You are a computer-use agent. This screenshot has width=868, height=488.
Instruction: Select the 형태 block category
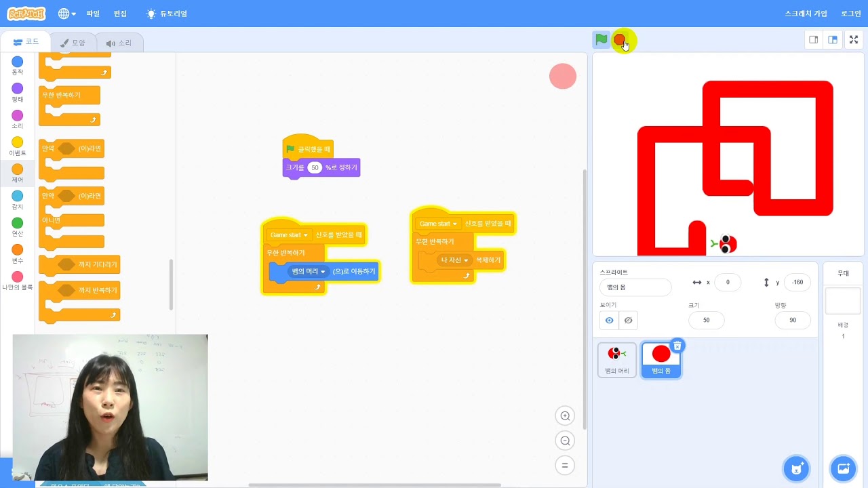point(17,93)
